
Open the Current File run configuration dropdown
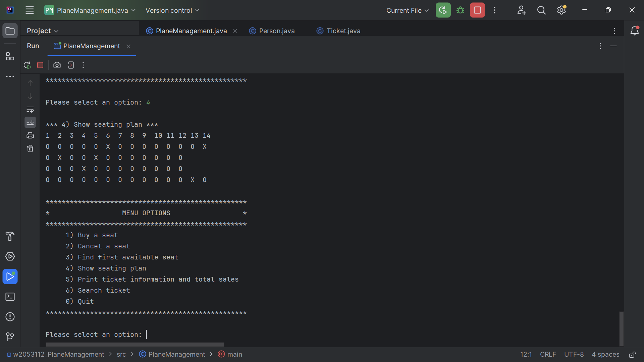(407, 10)
